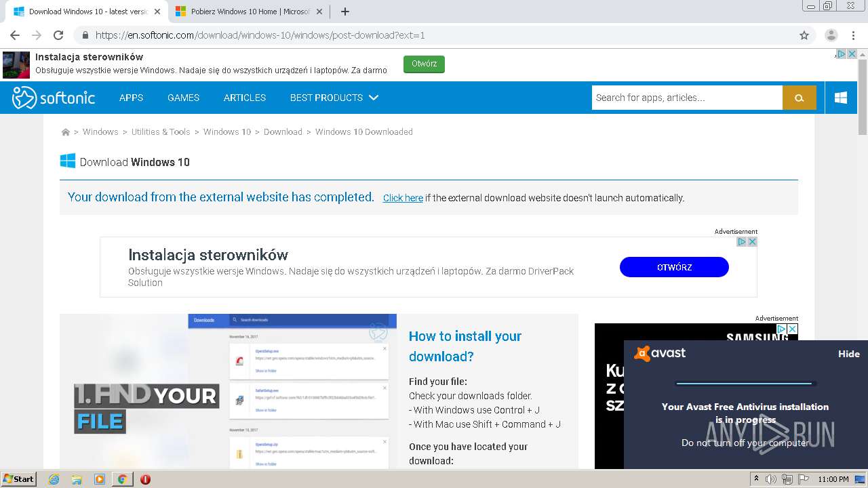
Task: Go back with the browser back arrow
Action: click(15, 35)
